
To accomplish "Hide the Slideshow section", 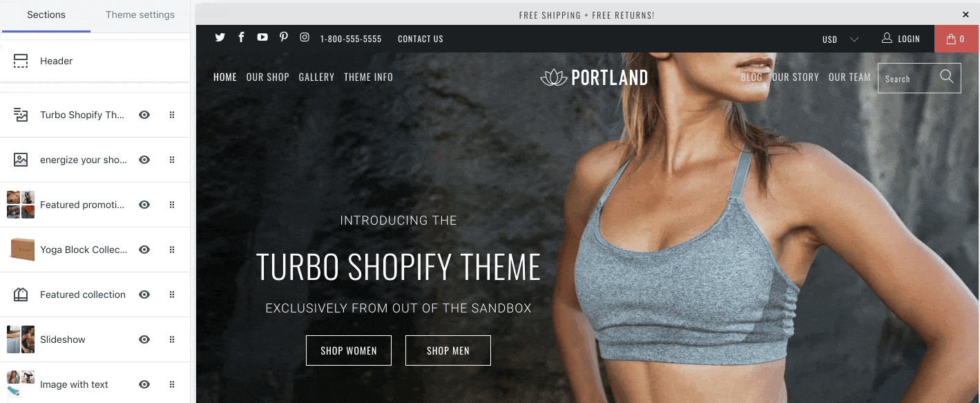I will pyautogui.click(x=144, y=339).
